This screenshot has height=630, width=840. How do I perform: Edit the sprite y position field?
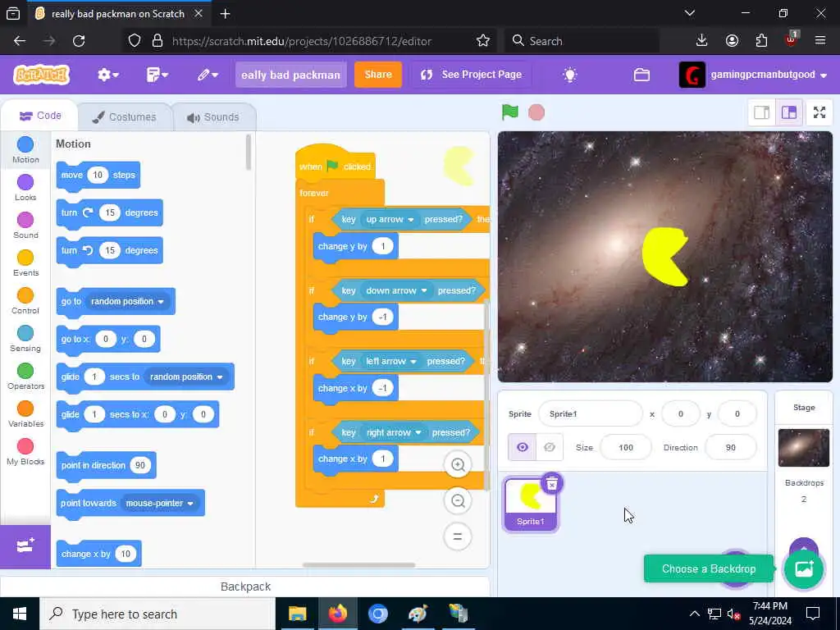click(737, 413)
